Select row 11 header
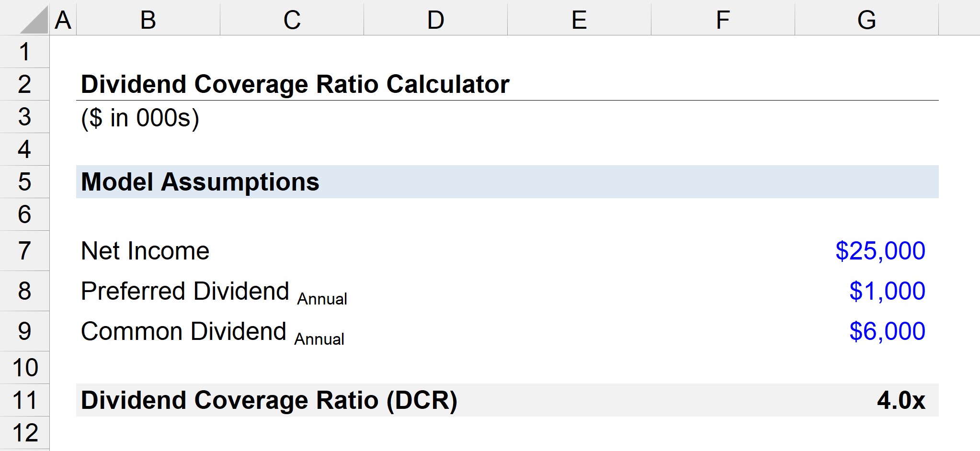Screen dimensions: 980x451 click(24, 400)
